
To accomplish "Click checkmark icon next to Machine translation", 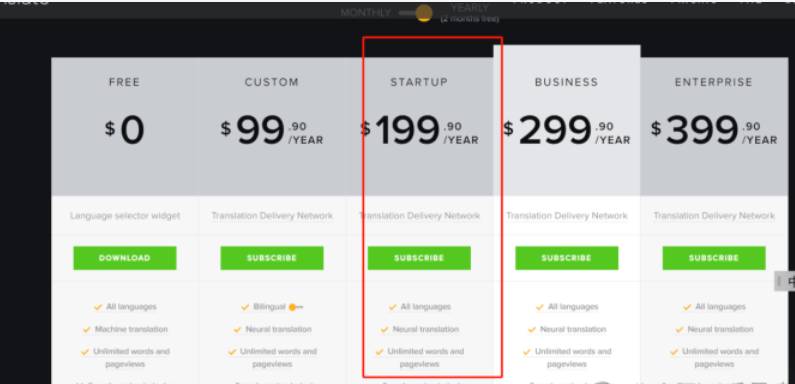I will (x=87, y=330).
